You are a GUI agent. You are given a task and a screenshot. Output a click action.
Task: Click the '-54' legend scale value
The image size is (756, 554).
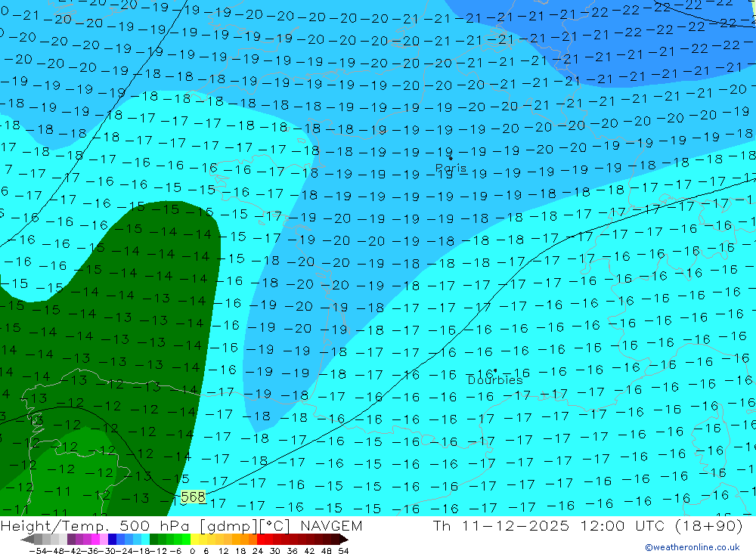pyautogui.click(x=38, y=551)
